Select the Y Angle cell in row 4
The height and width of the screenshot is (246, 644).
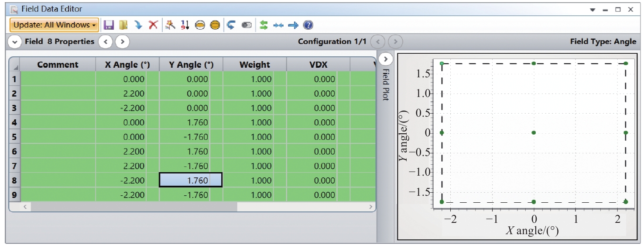191,123
